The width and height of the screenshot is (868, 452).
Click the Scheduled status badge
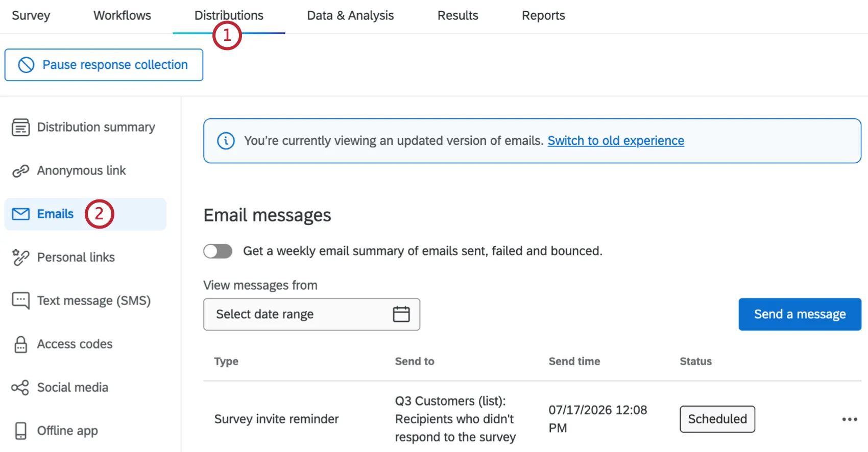[717, 419]
